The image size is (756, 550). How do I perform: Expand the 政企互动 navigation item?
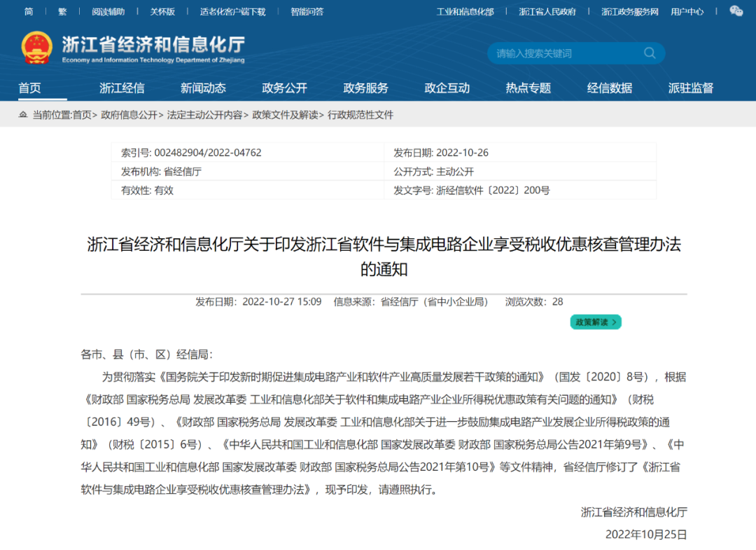click(x=446, y=88)
